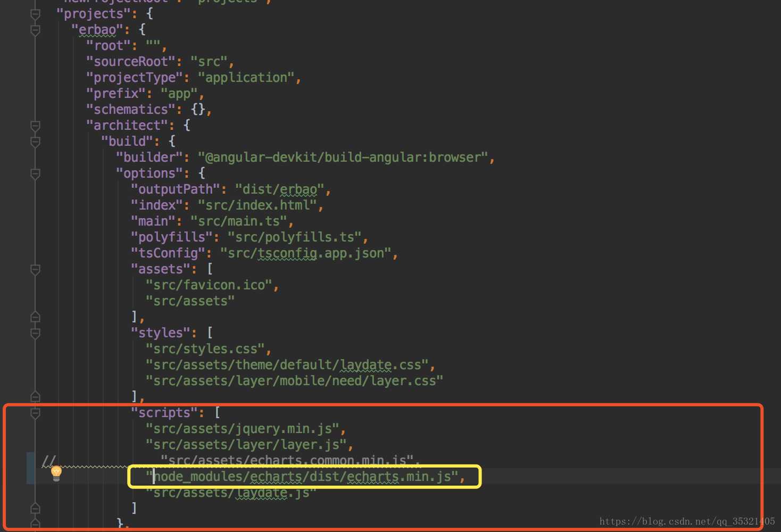Click the "src/main.ts" value
Screen dimensions: 781x532
pos(238,221)
